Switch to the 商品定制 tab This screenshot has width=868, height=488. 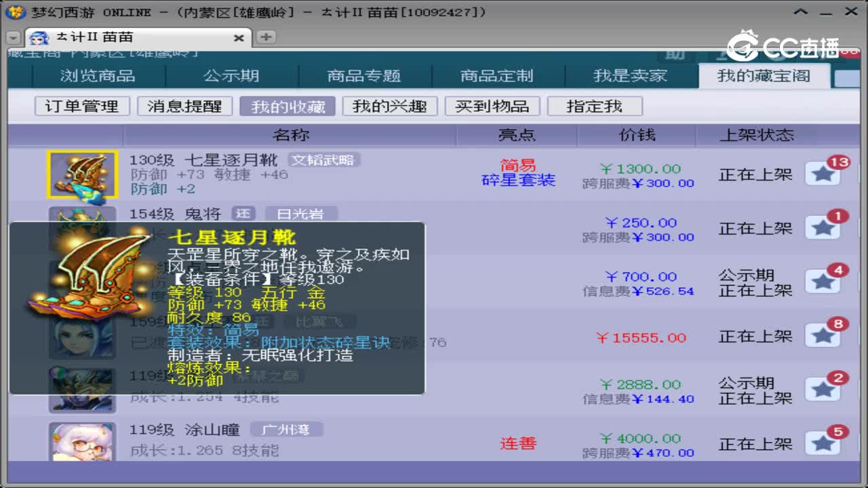498,76
